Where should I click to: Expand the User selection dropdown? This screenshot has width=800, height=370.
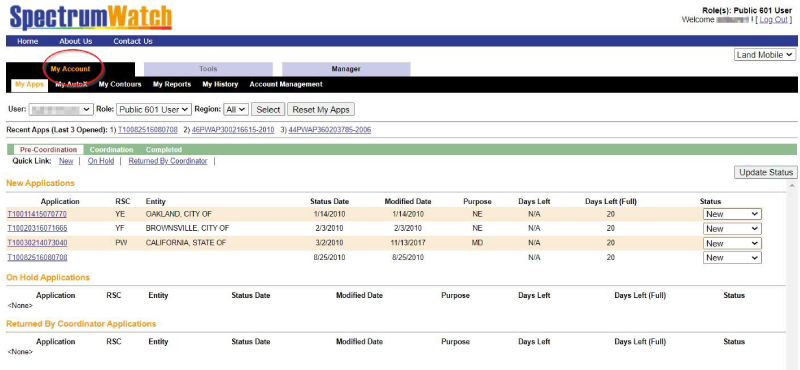click(x=61, y=109)
